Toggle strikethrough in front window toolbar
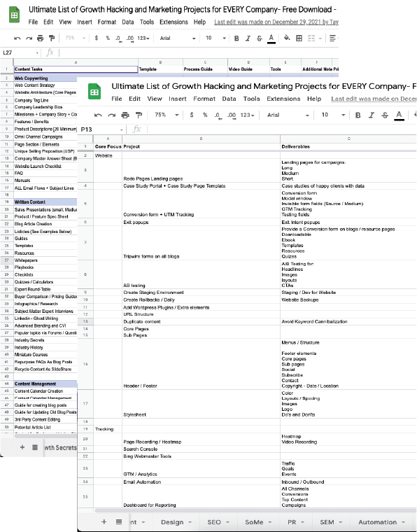Screen dimensions: 417x532 point(385,115)
